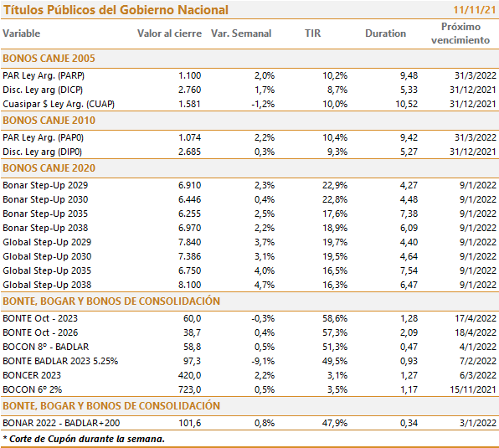The width and height of the screenshot is (499, 448).
Task: Click TIR 22,8% of Bonar Step-Up 2030
Action: (x=335, y=200)
